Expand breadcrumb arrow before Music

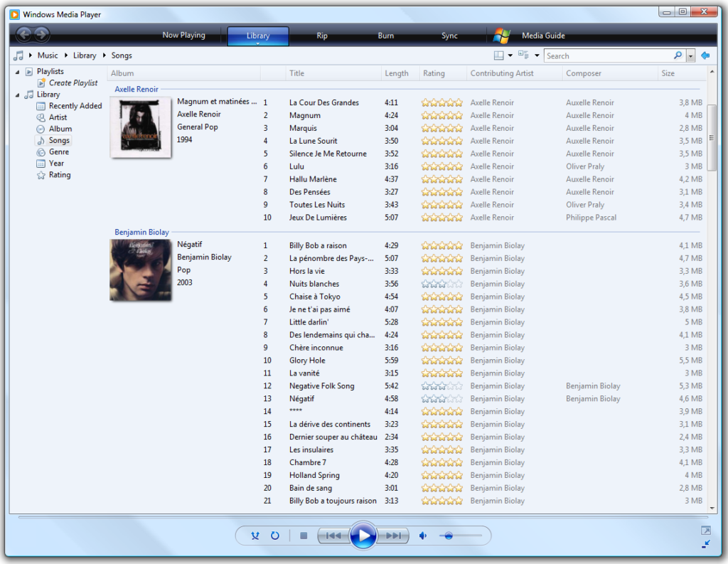pyautogui.click(x=30, y=55)
